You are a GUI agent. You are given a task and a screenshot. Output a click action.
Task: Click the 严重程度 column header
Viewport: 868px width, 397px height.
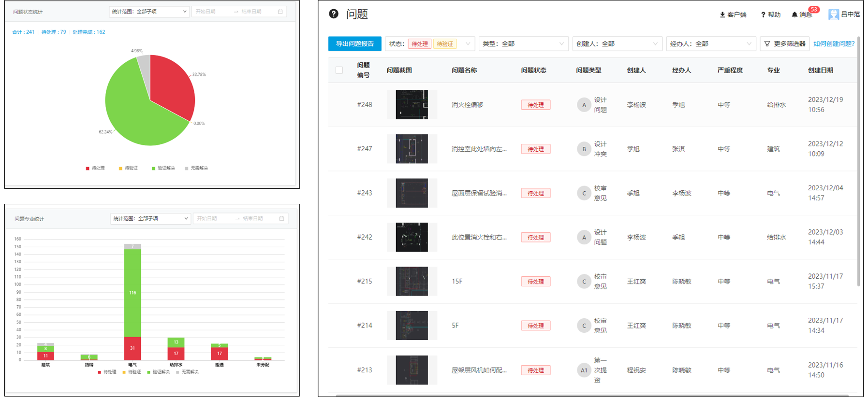click(x=730, y=71)
